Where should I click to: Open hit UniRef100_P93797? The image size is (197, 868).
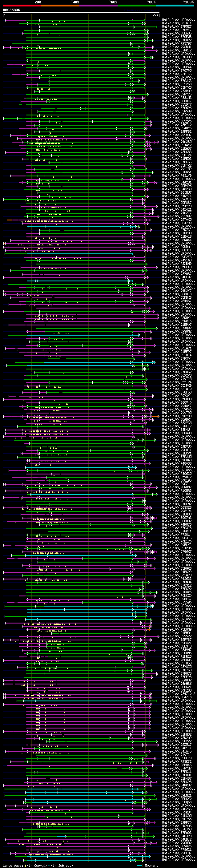pyautogui.click(x=176, y=44)
